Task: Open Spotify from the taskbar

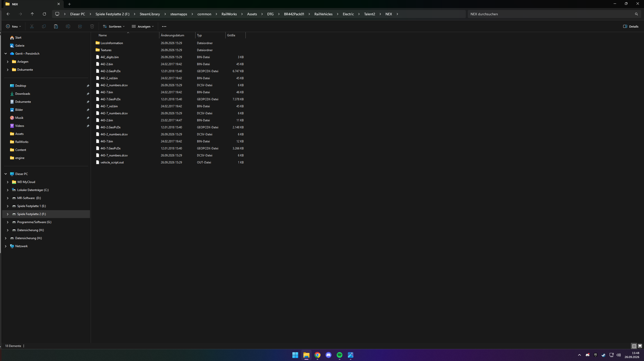Action: [x=340, y=355]
